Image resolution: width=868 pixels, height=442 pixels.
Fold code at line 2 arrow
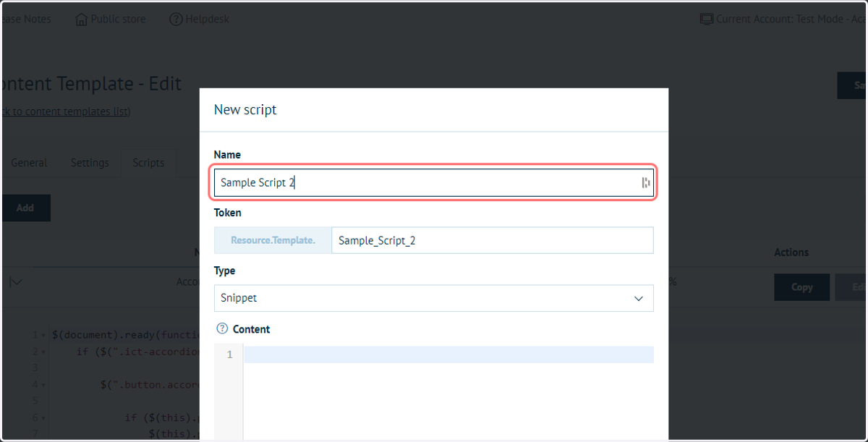[x=43, y=352]
